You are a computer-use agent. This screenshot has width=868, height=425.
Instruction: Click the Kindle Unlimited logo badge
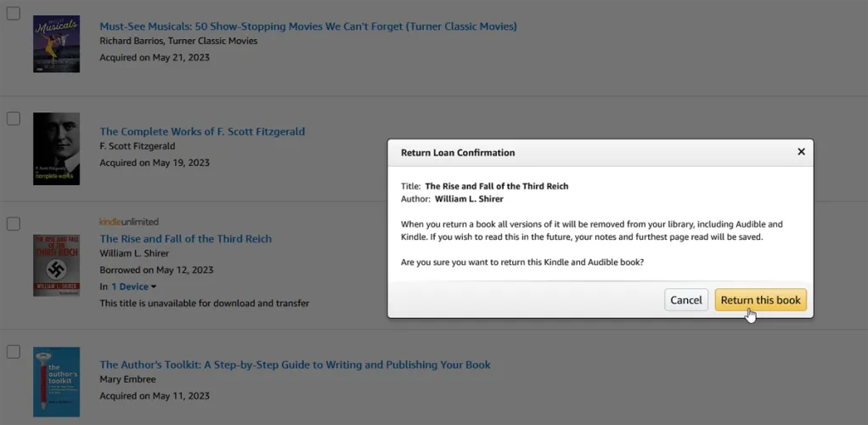click(129, 222)
